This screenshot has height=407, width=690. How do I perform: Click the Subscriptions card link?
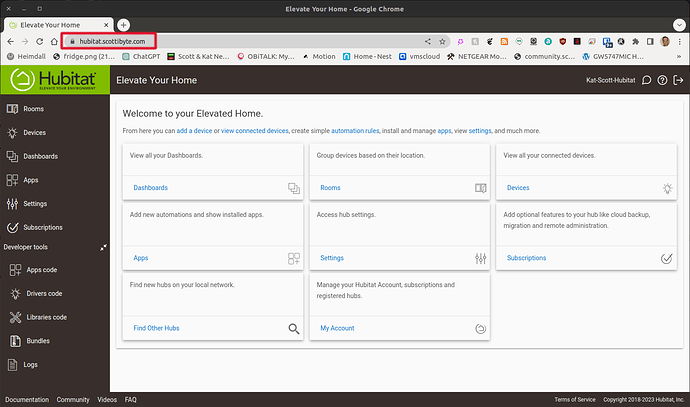point(526,258)
